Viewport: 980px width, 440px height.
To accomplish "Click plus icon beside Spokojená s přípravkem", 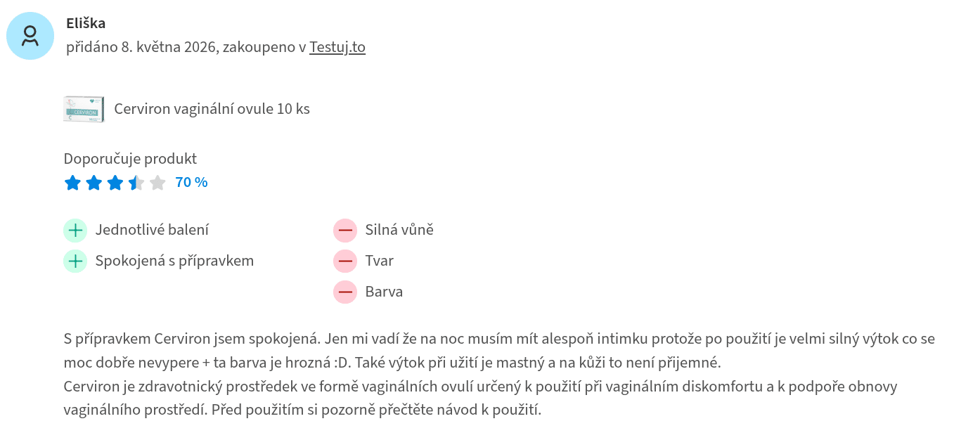I will (75, 261).
